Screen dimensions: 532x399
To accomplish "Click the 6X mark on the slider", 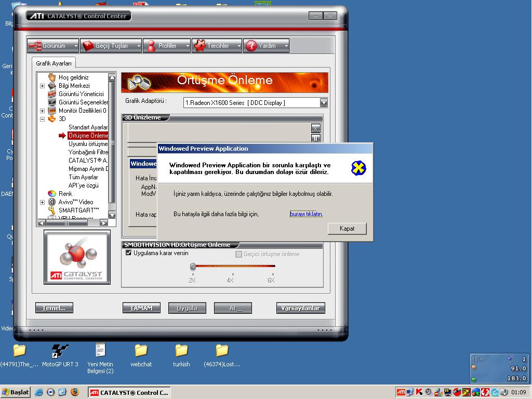I will (x=271, y=280).
